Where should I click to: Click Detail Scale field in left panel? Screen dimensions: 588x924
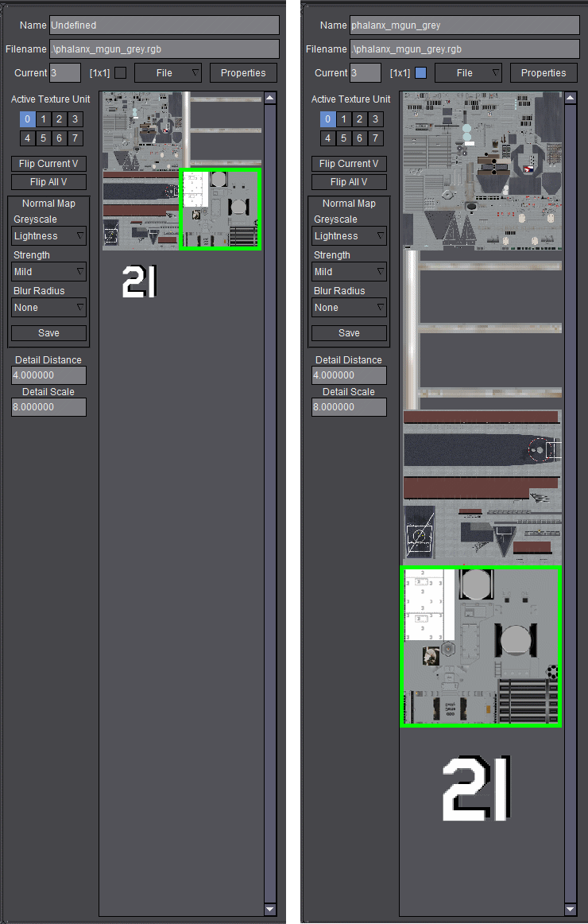48,407
